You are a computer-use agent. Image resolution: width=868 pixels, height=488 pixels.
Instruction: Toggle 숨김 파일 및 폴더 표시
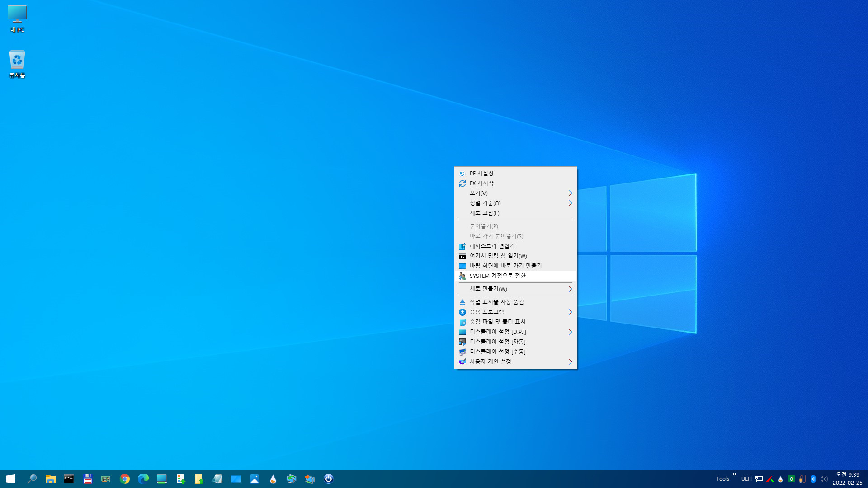coord(515,322)
